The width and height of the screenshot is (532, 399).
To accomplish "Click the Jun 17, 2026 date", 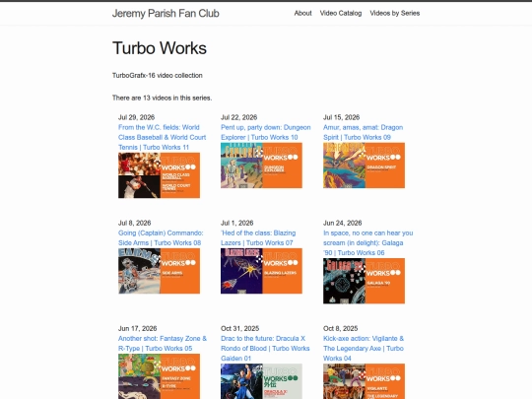I will pyautogui.click(x=137, y=328).
